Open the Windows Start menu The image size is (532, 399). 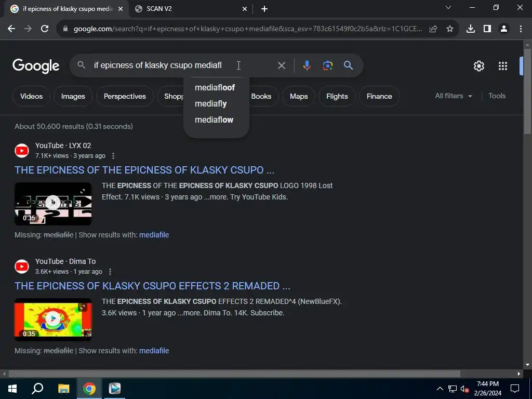pos(12,389)
